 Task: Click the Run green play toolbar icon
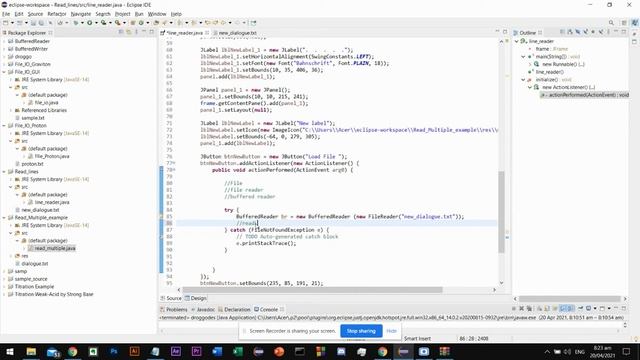[x=89, y=23]
